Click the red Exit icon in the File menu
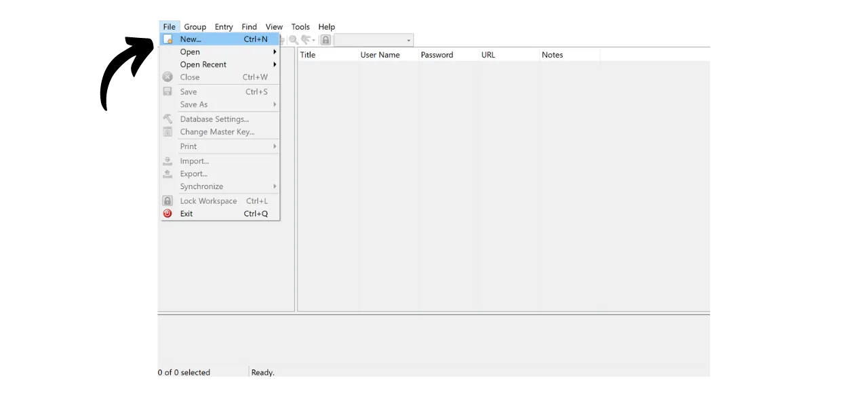Viewport: 868px width, 397px height. (167, 213)
